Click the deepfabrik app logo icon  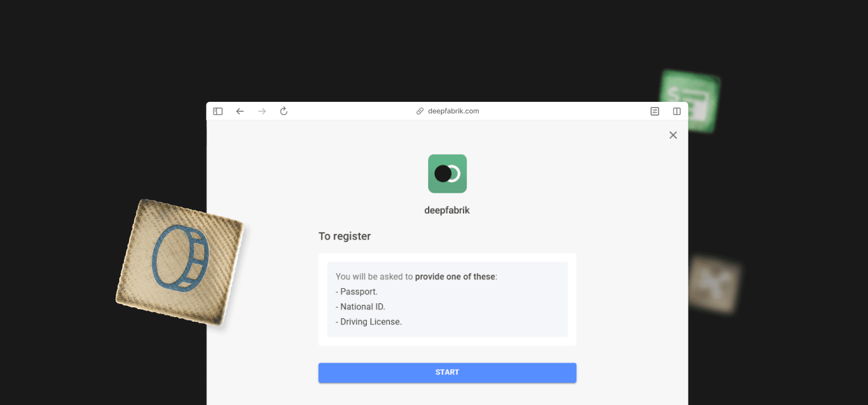point(447,174)
